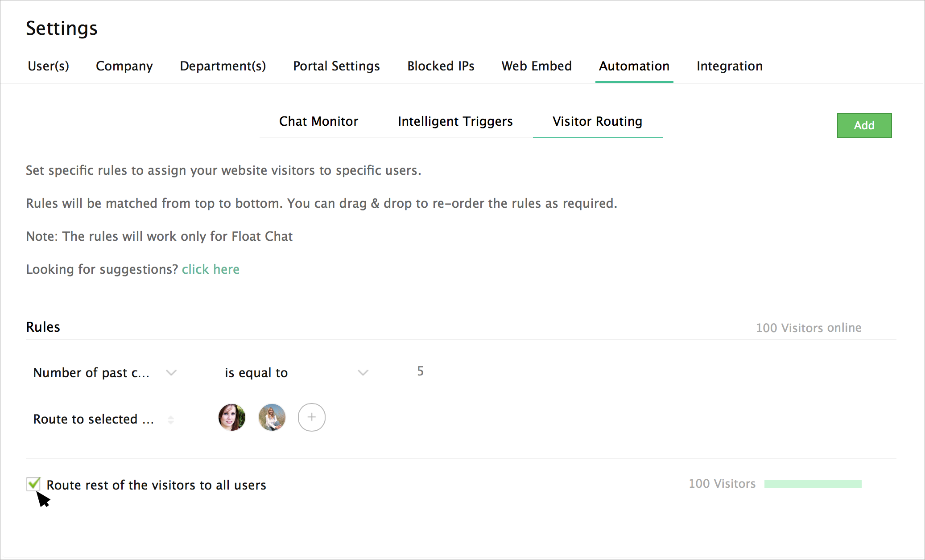This screenshot has height=560, width=925.
Task: Follow the 'click here' suggestions link
Action: pos(211,269)
